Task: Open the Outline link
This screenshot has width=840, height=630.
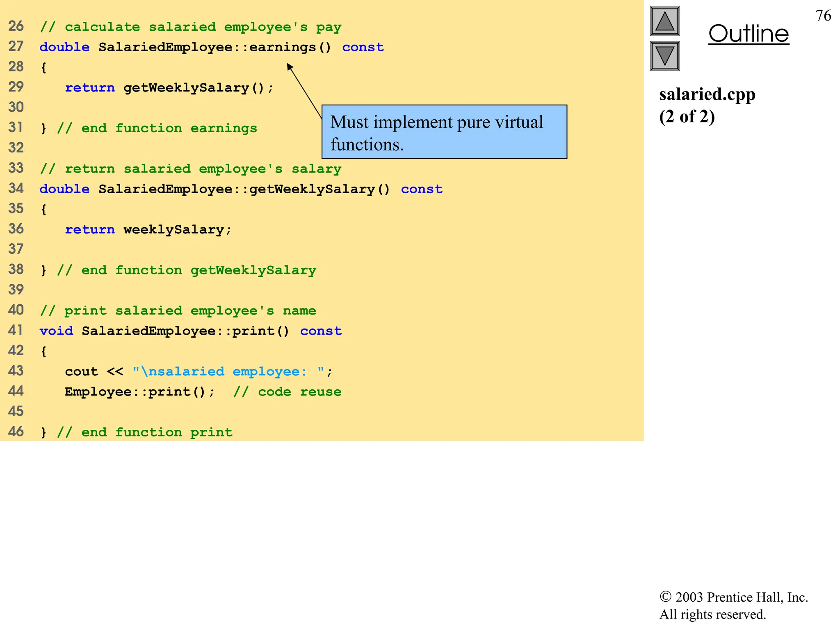Action: click(x=748, y=34)
